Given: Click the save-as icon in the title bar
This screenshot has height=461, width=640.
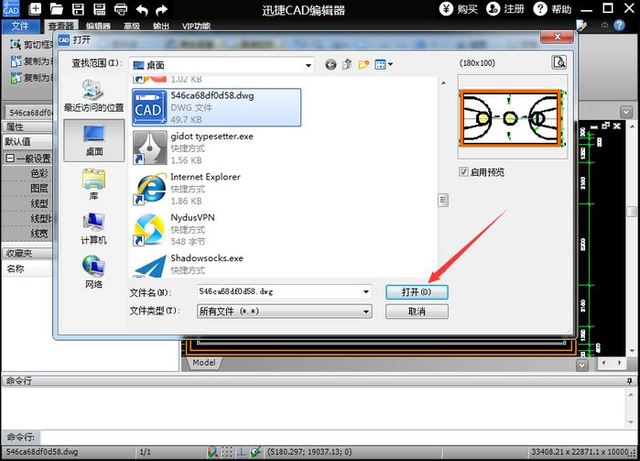Looking at the screenshot, I should (x=99, y=9).
